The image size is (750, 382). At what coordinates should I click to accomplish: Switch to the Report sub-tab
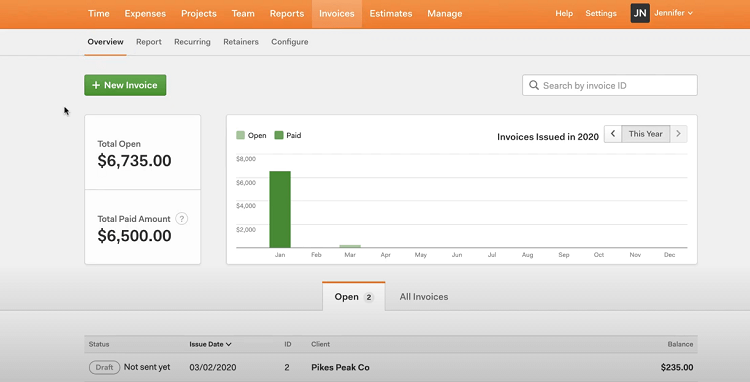point(149,42)
